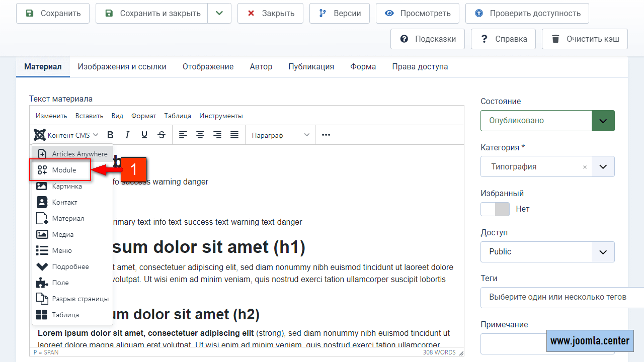Click the Сохранить button

coord(53,14)
